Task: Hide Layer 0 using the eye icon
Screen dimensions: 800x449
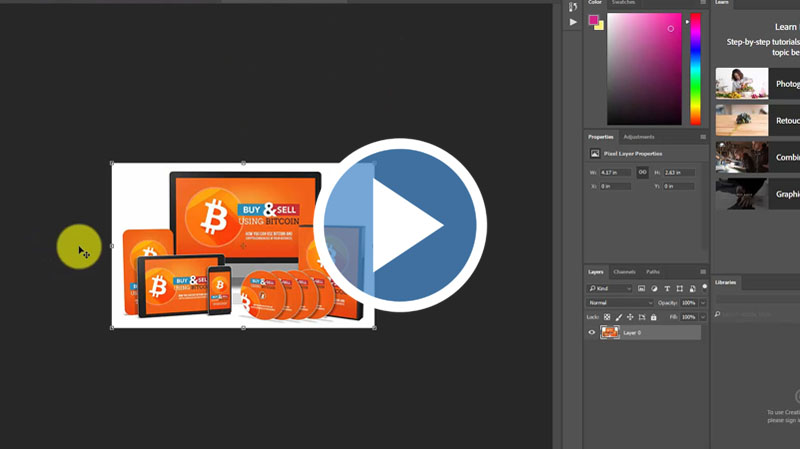Action: (x=592, y=333)
